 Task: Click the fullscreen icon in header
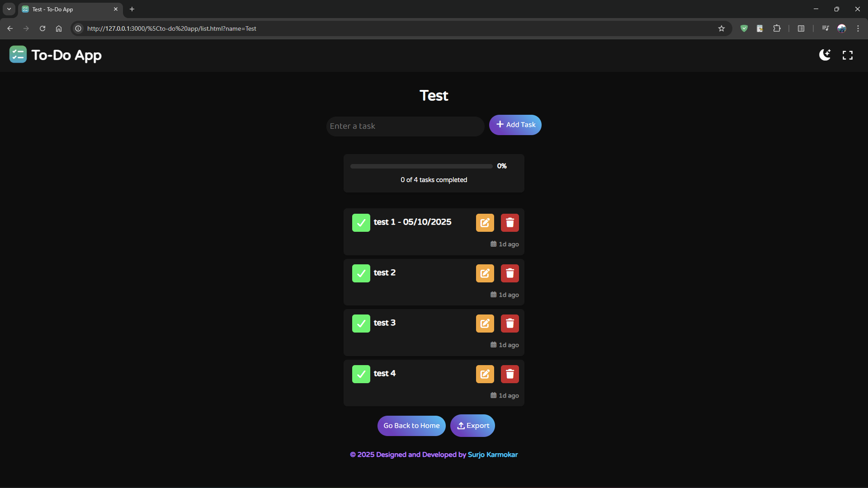(x=847, y=55)
